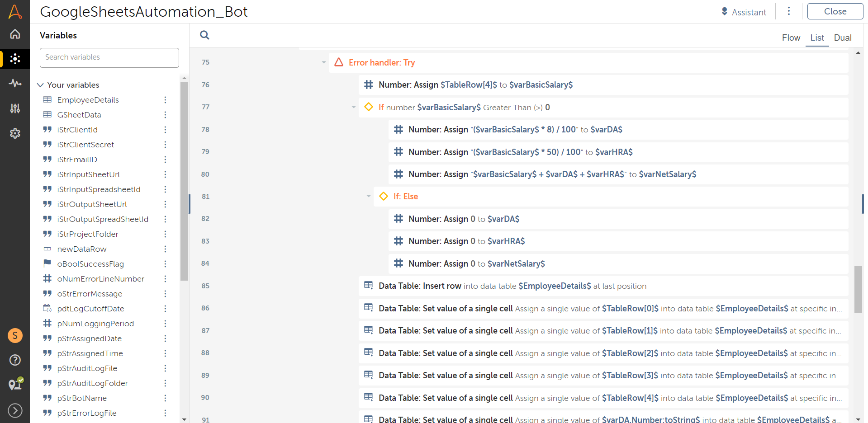
Task: Open the Activity pulse icon in sidebar
Action: coord(15,83)
